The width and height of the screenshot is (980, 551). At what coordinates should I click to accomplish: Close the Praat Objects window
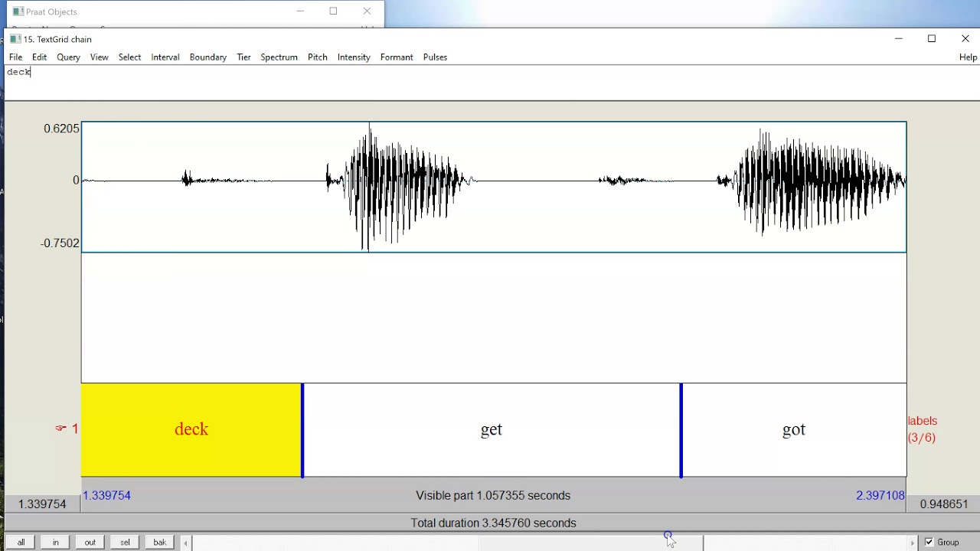click(x=367, y=11)
